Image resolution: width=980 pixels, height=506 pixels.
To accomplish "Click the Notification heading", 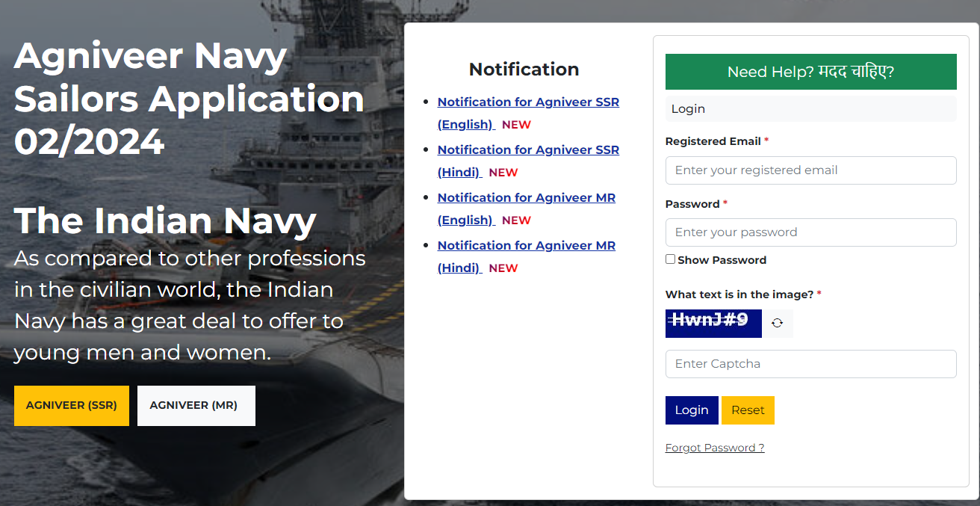I will [524, 70].
